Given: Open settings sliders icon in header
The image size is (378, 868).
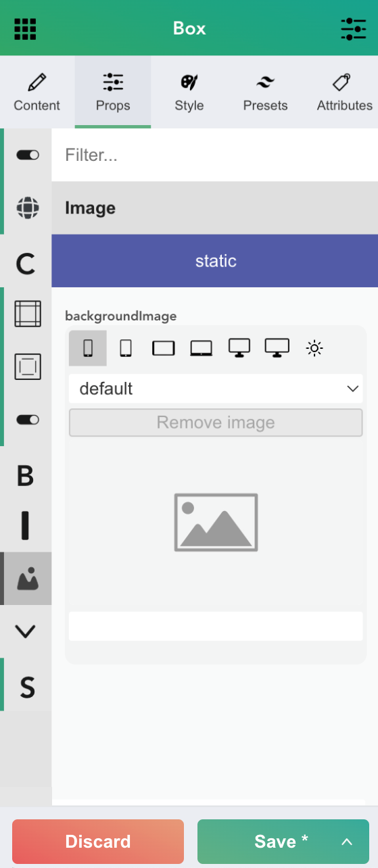Looking at the screenshot, I should tap(353, 28).
